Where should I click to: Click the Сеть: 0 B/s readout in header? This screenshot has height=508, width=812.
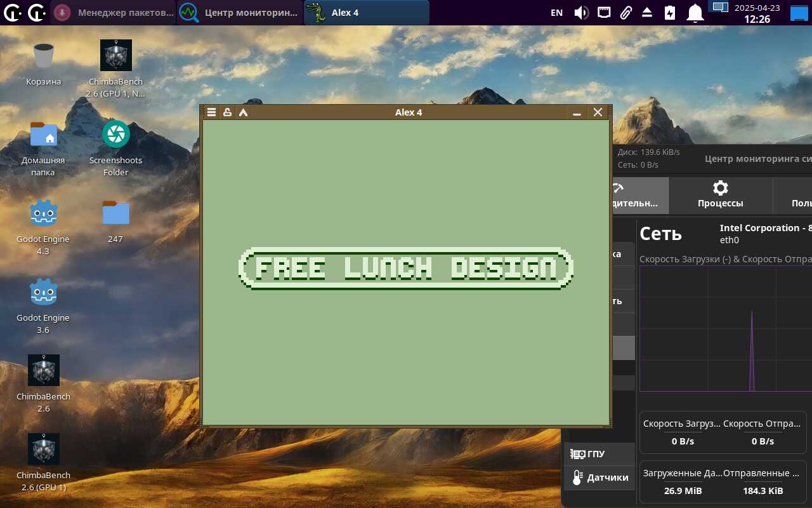pos(638,165)
